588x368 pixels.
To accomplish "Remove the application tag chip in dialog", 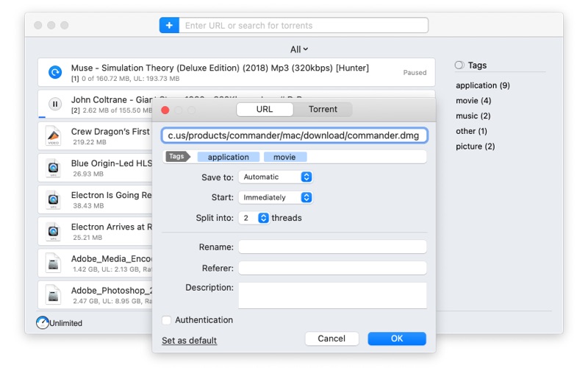I will click(x=229, y=157).
